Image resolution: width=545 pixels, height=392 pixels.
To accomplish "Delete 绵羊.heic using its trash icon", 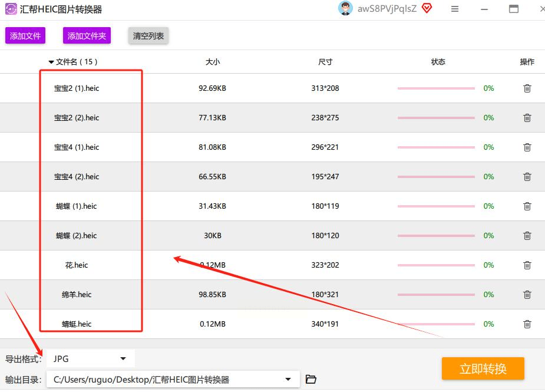I will pyautogui.click(x=527, y=294).
